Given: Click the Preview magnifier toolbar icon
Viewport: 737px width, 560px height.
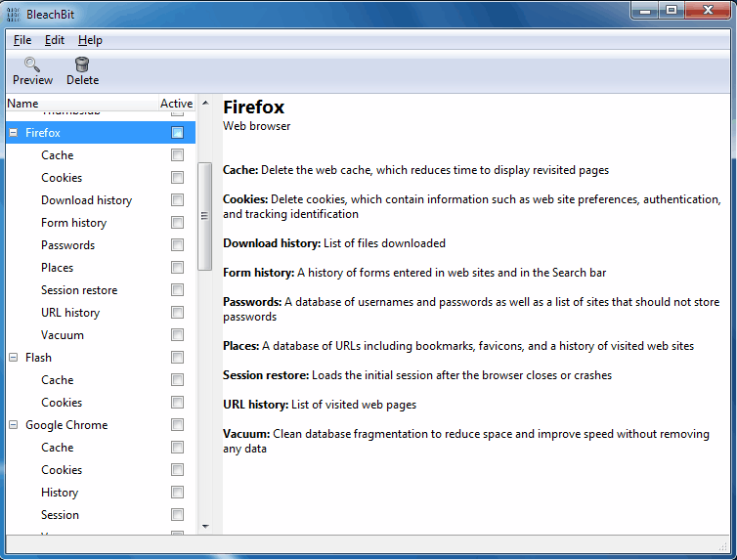Looking at the screenshot, I should click(x=32, y=65).
